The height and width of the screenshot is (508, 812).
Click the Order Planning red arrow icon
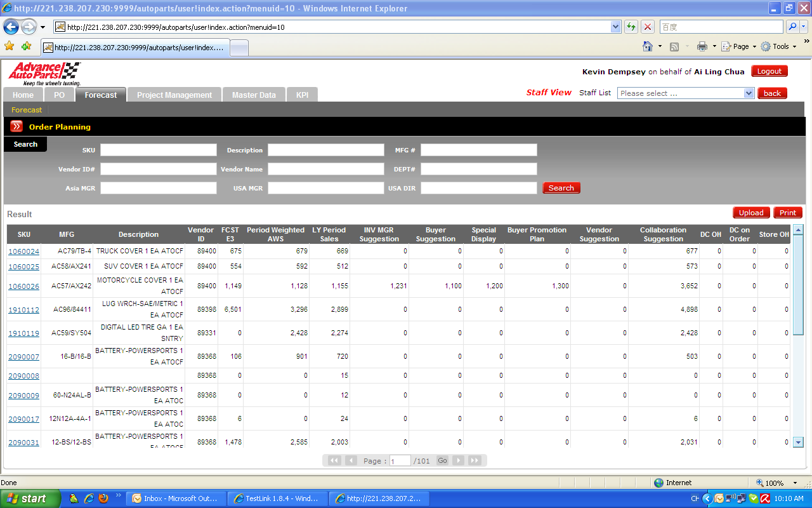tap(16, 126)
